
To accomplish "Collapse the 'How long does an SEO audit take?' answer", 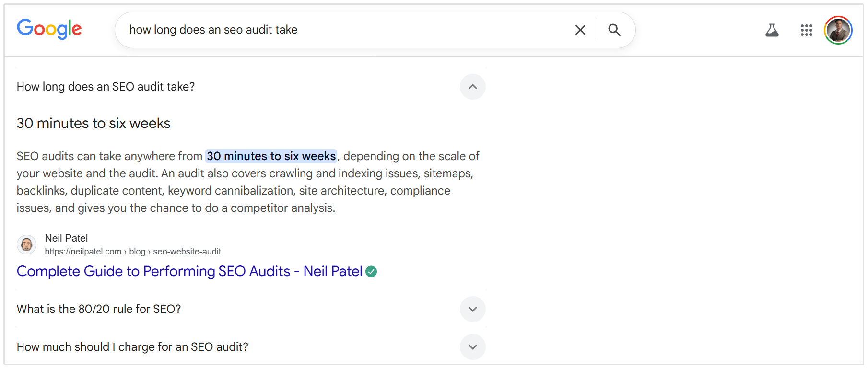I will click(472, 87).
